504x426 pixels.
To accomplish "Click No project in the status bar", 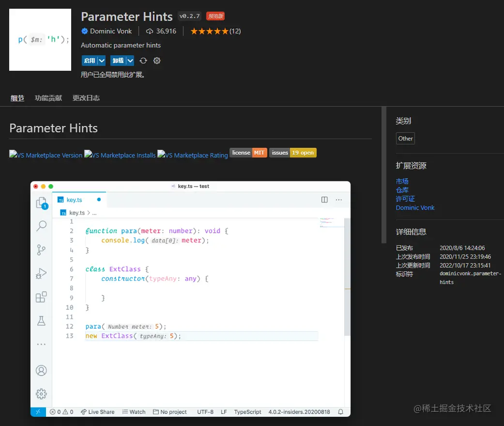I will [170, 412].
